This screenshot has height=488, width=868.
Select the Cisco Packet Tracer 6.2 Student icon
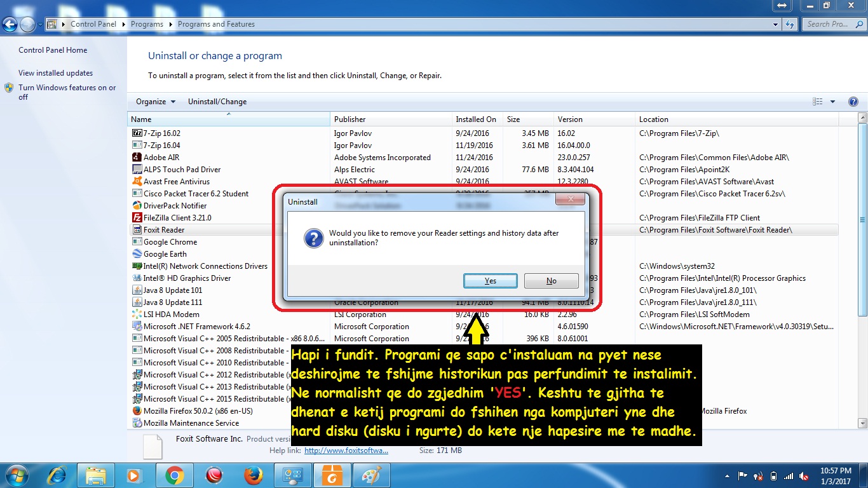tap(137, 194)
